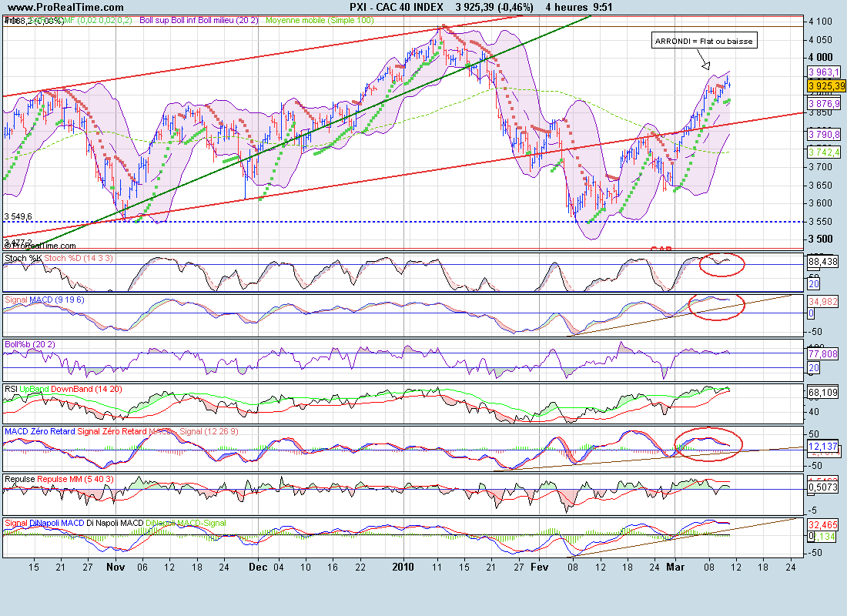Click the 88,438 stochastic value box
Screen dimensions: 847x616
822,262
